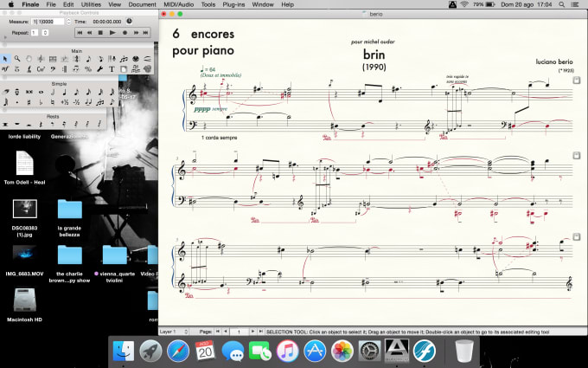Go to the previous page button
The image size is (588, 368).
226,332
